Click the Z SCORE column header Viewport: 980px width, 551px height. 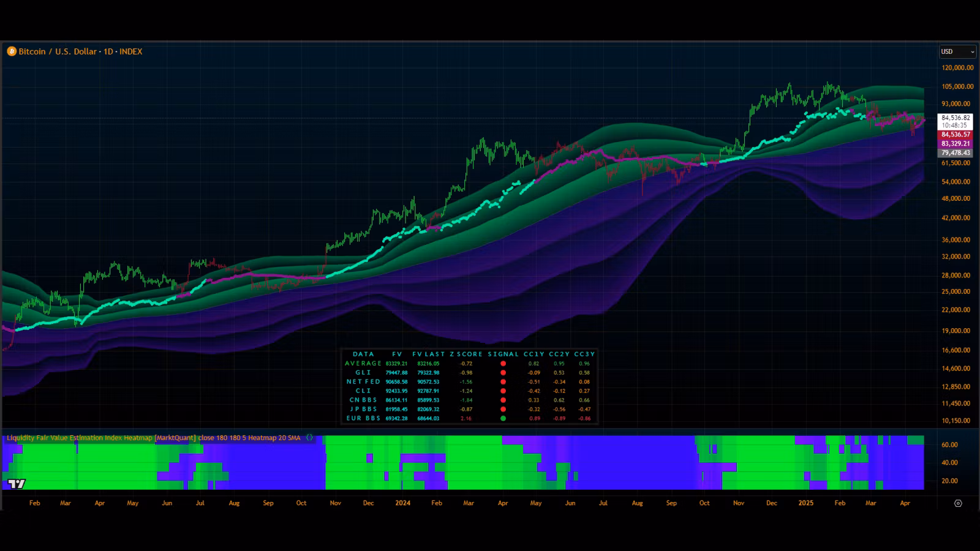[x=466, y=354]
